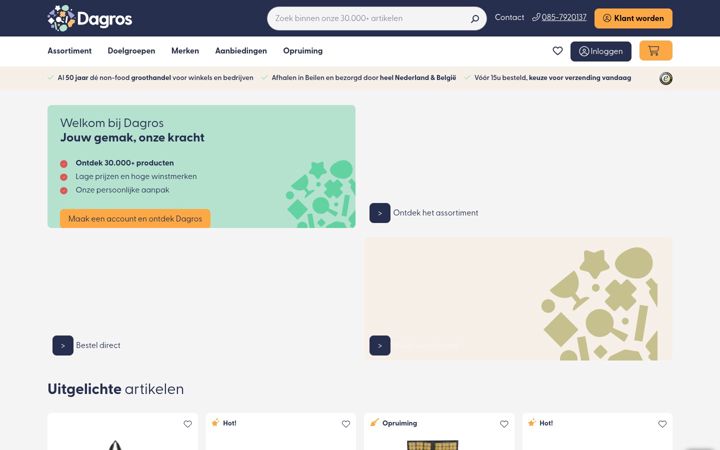Click text Ontdek 30.000+ producten
The width and height of the screenshot is (720, 450).
[x=124, y=163]
